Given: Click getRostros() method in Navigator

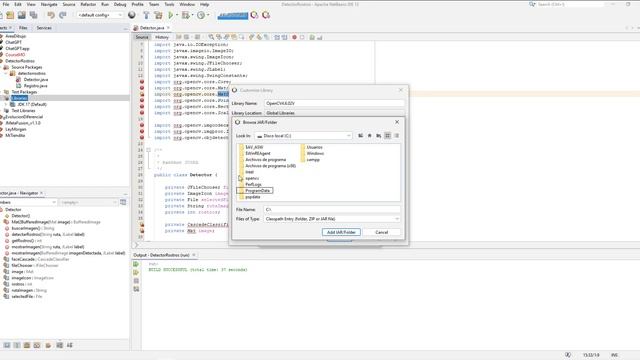Looking at the screenshot, I should [x=27, y=241].
